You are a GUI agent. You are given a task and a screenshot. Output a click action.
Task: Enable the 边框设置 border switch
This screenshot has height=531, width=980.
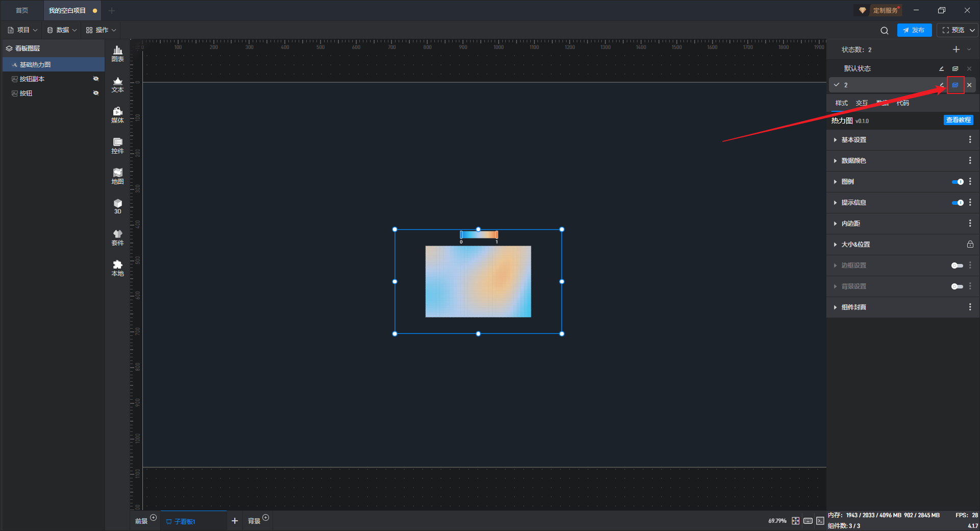coord(957,265)
